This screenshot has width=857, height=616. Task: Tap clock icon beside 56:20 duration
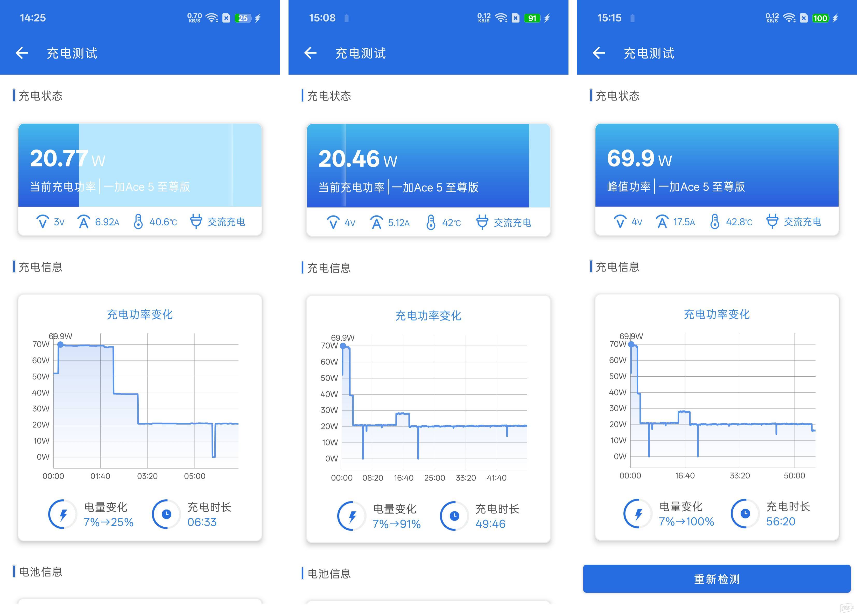[x=745, y=514]
